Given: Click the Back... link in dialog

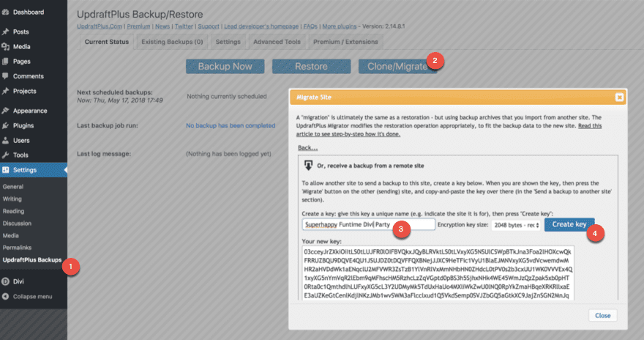Looking at the screenshot, I should pyautogui.click(x=307, y=148).
